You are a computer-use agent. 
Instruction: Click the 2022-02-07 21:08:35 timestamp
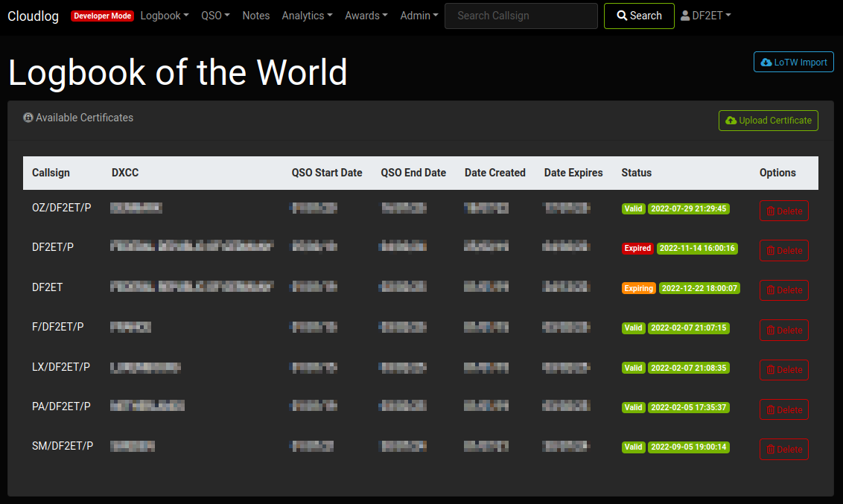pyautogui.click(x=689, y=368)
